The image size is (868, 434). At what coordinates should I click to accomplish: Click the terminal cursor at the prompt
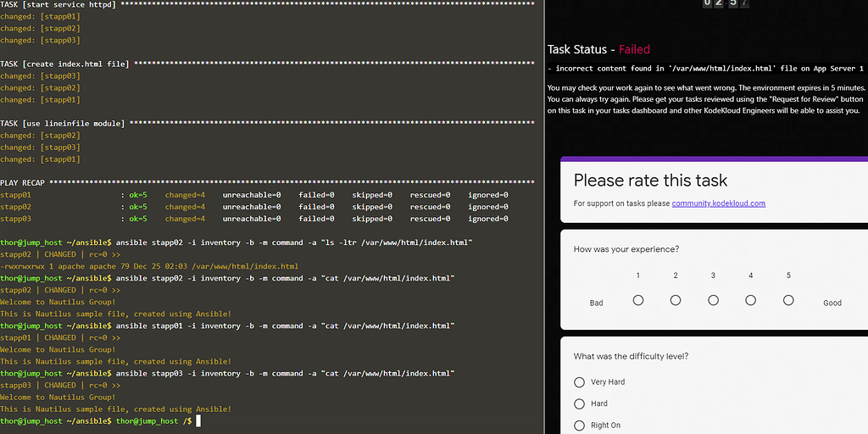198,420
